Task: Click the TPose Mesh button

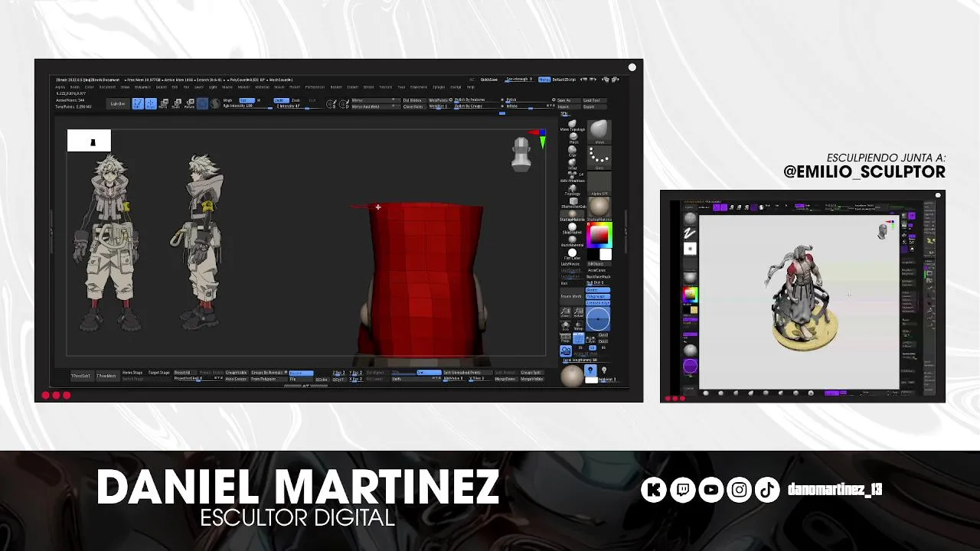Action: coord(106,376)
